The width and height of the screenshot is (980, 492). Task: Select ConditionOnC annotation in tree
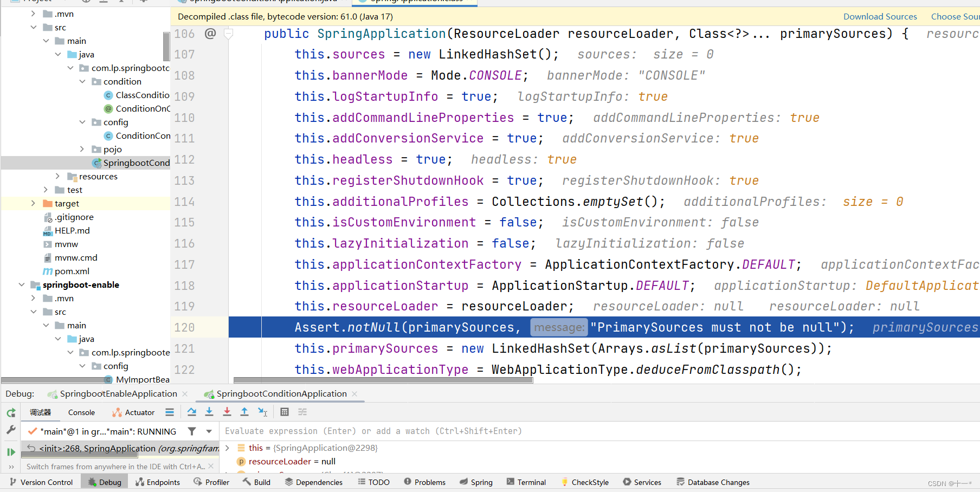click(x=137, y=108)
